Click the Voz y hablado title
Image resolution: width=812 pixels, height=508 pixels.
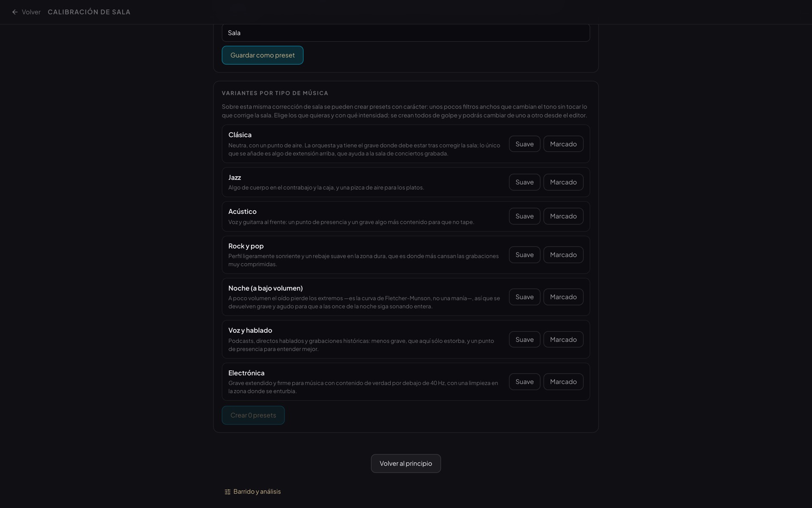click(x=250, y=330)
